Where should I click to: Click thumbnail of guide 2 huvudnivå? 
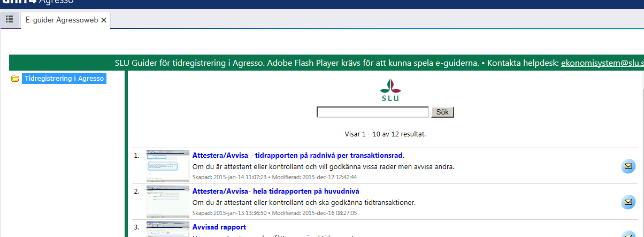coord(168,202)
